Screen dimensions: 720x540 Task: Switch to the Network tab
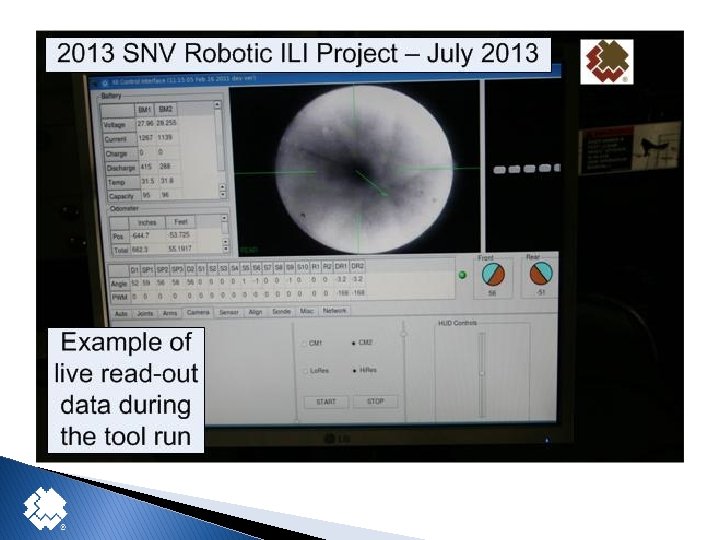[x=334, y=310]
